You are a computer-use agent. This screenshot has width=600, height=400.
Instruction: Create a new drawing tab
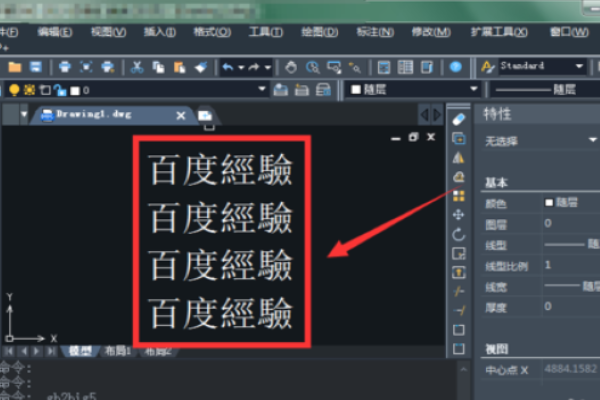click(205, 115)
